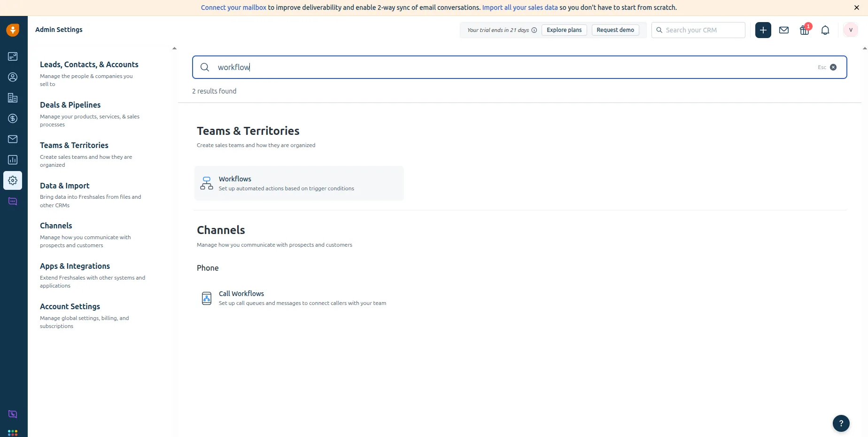Open the notifications bell icon

(825, 30)
